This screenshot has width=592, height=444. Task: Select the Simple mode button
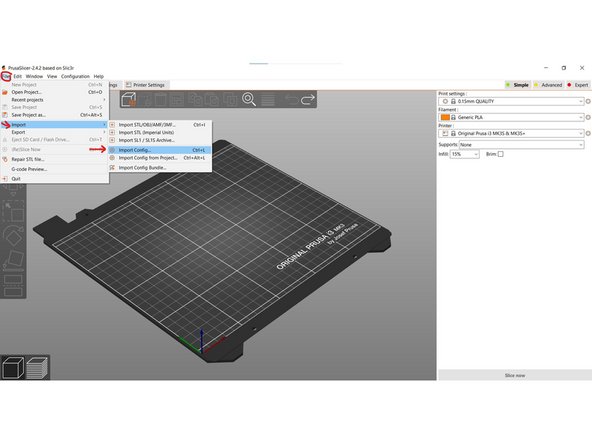518,85
